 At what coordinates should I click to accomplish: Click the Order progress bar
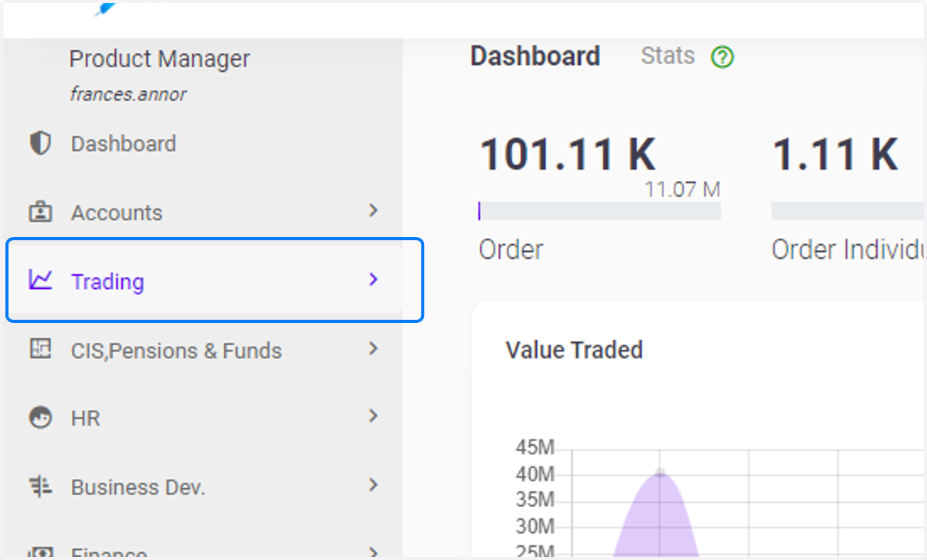click(599, 211)
